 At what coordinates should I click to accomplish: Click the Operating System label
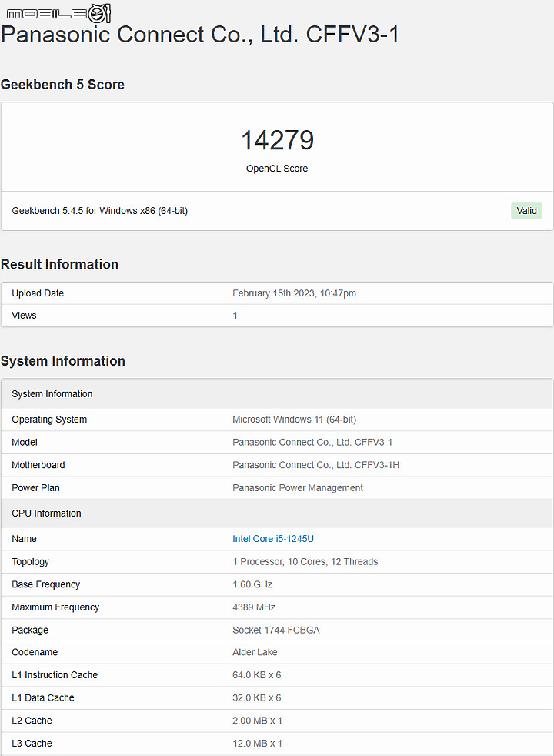pos(49,420)
